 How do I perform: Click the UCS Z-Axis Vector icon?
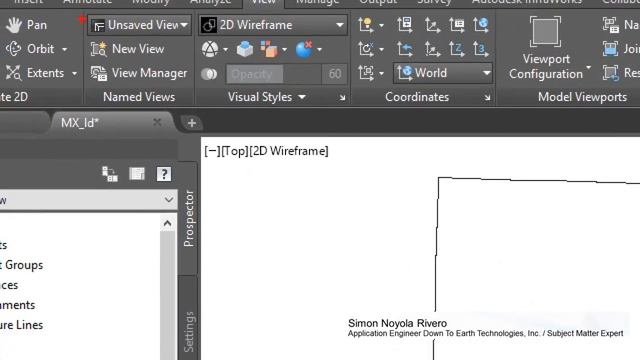(457, 49)
